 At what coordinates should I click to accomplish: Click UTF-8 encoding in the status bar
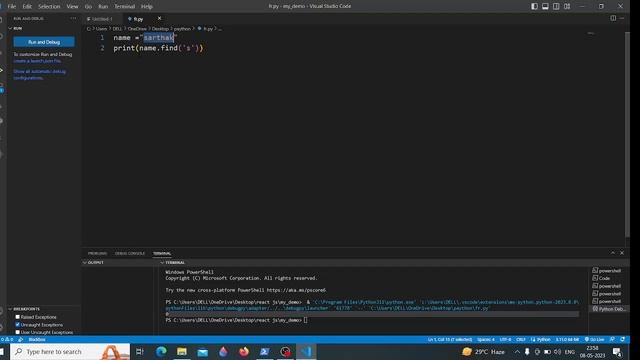[505, 340]
